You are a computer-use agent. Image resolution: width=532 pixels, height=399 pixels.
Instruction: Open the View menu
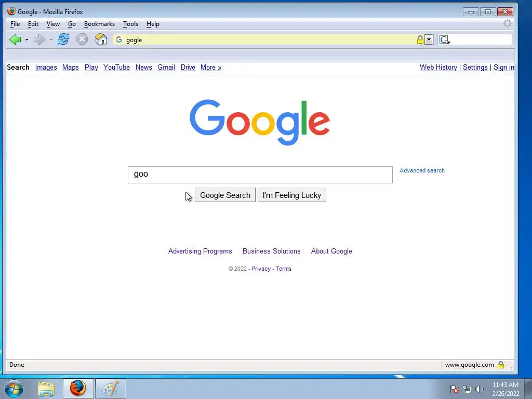point(53,24)
